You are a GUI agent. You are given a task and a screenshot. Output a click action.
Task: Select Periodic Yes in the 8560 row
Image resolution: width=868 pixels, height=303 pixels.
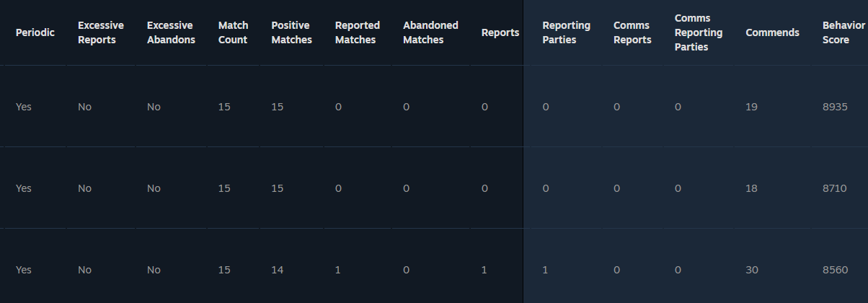(24, 270)
